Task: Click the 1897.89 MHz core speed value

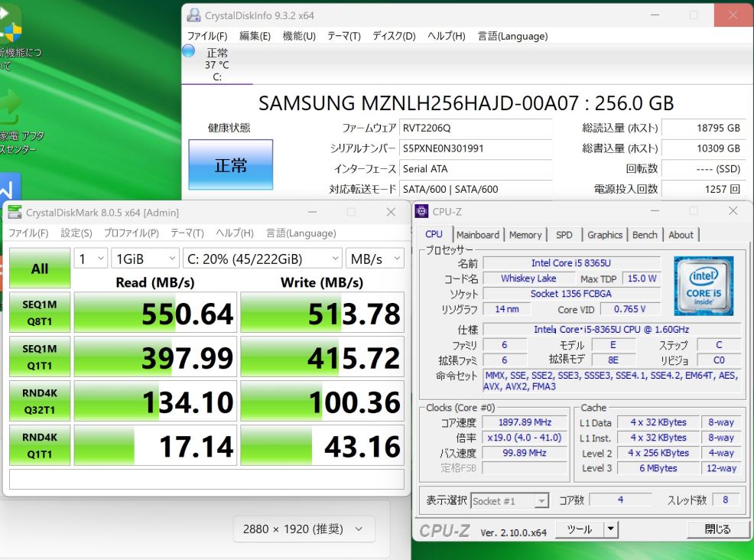Action: click(x=525, y=422)
